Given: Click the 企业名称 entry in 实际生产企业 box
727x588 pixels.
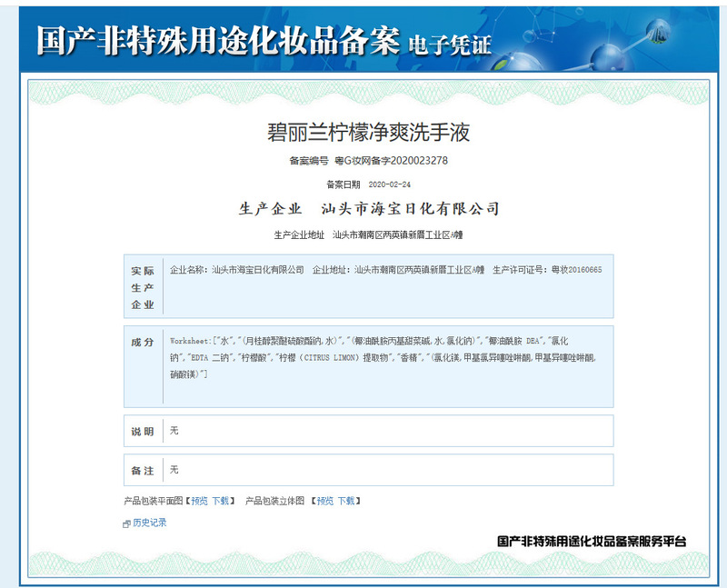Looking at the screenshot, I should pyautogui.click(x=237, y=270).
